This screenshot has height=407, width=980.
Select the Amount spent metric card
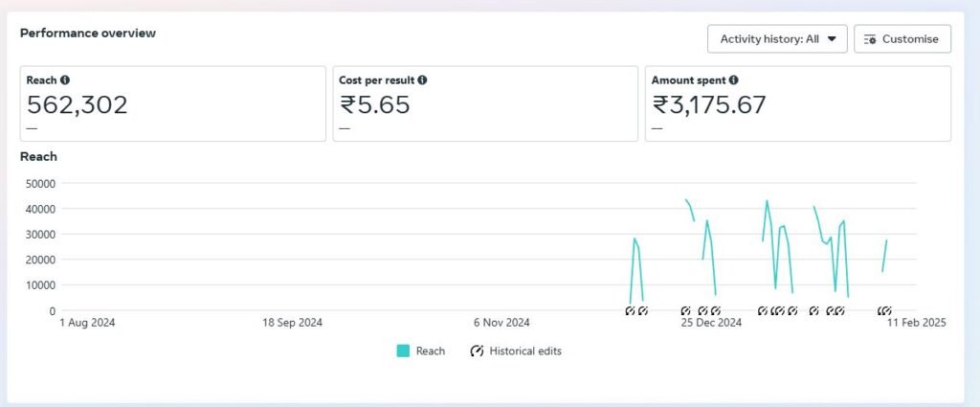(x=797, y=103)
